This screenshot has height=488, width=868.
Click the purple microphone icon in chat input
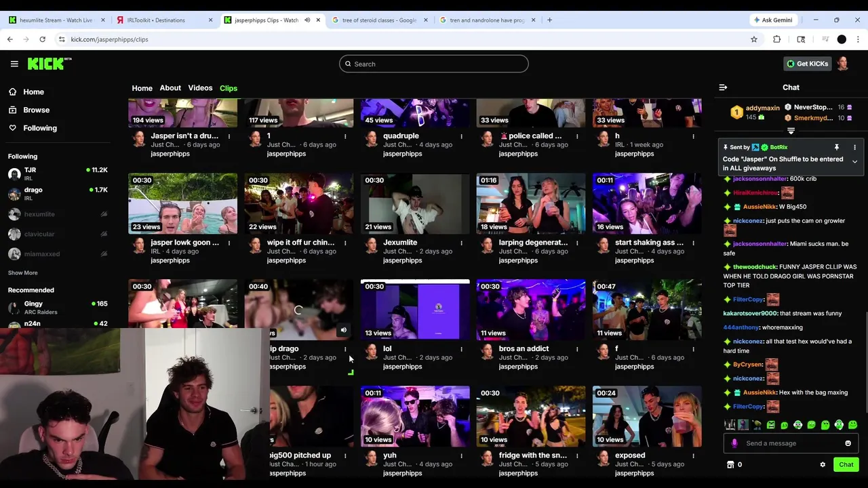point(734,443)
